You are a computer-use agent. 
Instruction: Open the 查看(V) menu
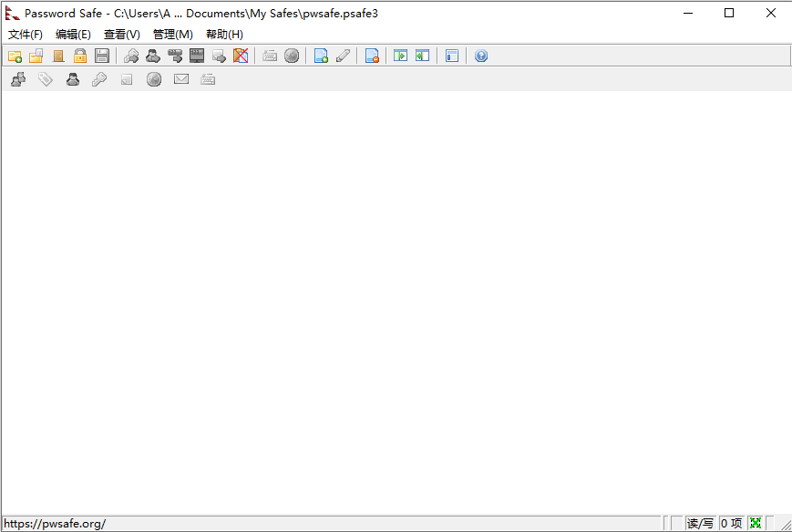coord(121,35)
